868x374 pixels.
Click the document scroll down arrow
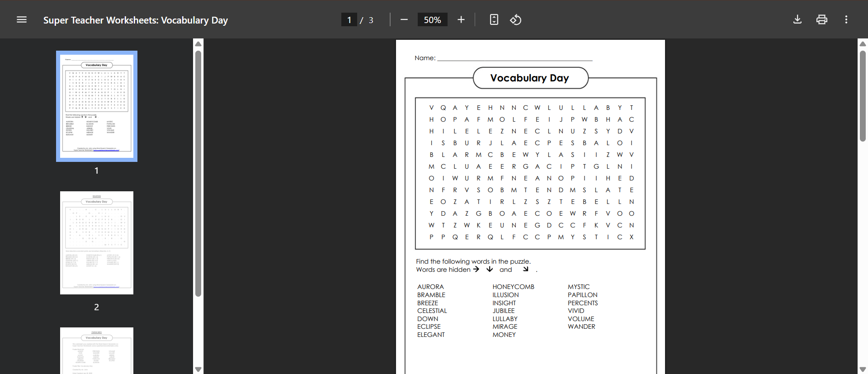[863, 369]
